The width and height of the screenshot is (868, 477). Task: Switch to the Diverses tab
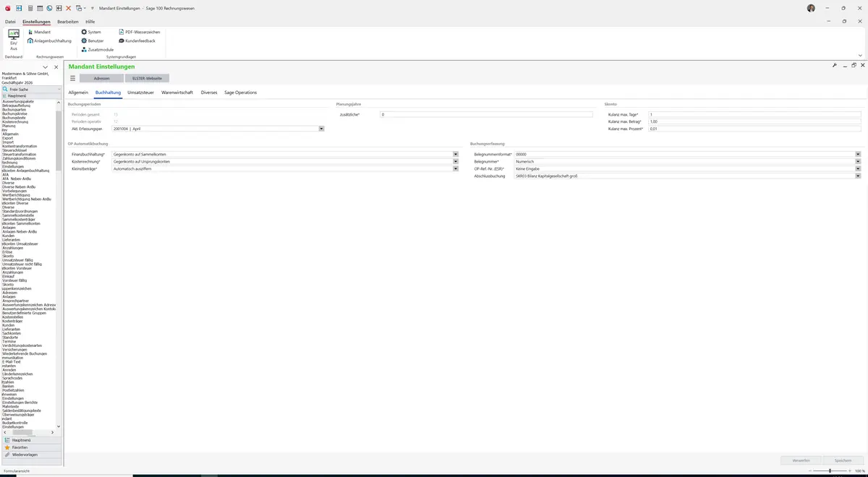click(x=209, y=93)
